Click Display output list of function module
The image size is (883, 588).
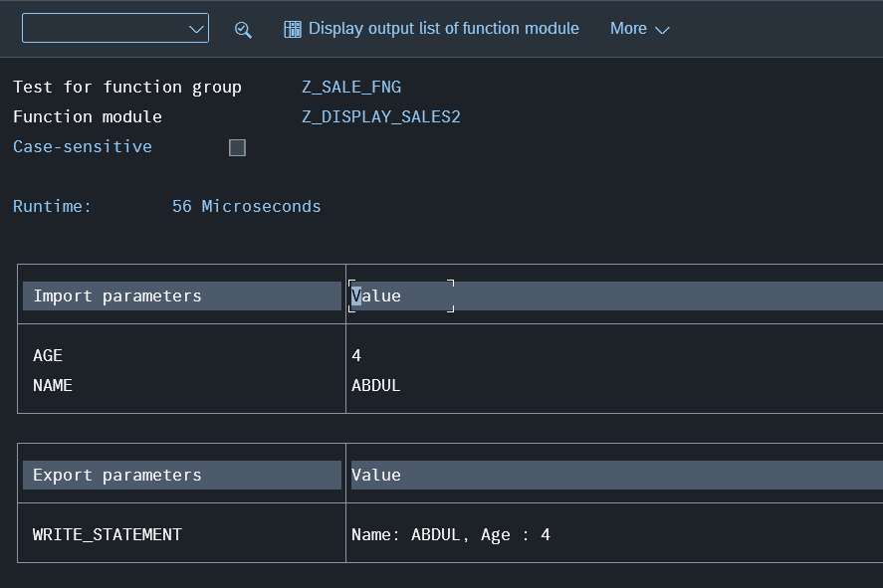point(431,29)
